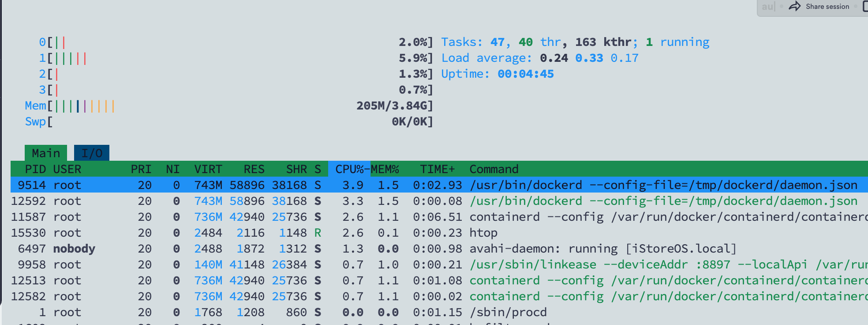
Task: Sort by the PID column header
Action: pos(35,169)
